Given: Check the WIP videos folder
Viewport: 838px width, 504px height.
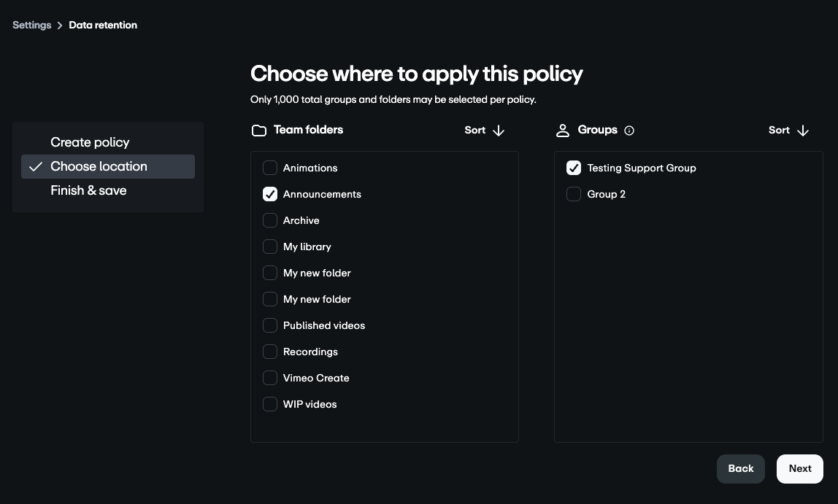Looking at the screenshot, I should [x=270, y=404].
